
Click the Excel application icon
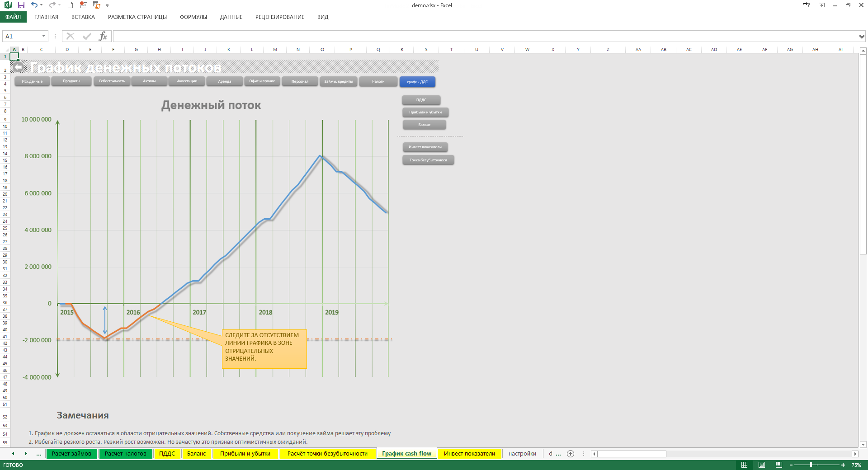pyautogui.click(x=8, y=5)
